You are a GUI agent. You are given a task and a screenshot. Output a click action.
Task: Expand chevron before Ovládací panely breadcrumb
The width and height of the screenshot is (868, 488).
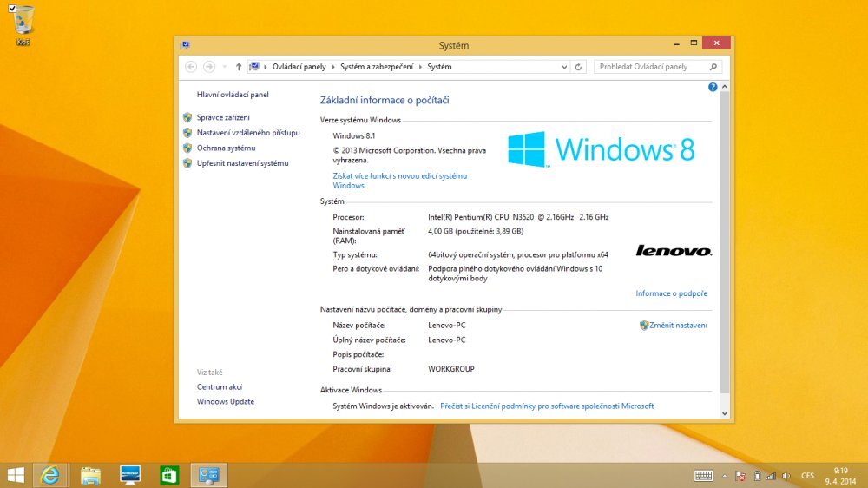point(266,67)
